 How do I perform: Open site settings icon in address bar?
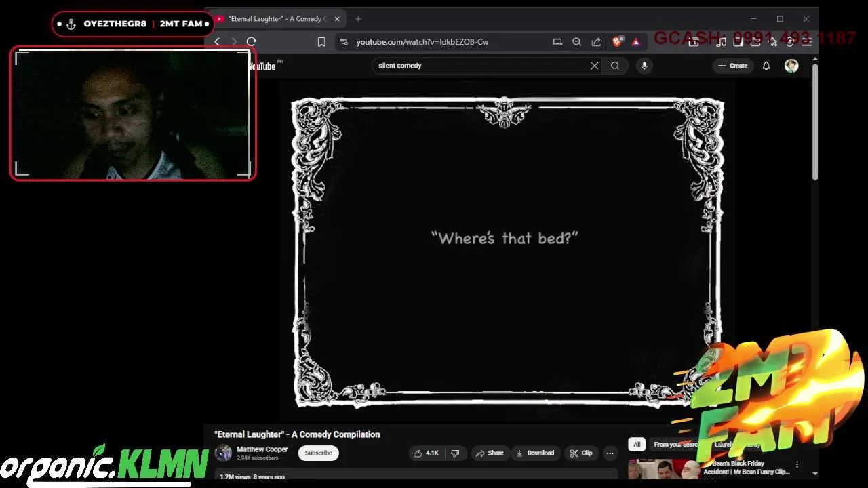click(x=344, y=42)
